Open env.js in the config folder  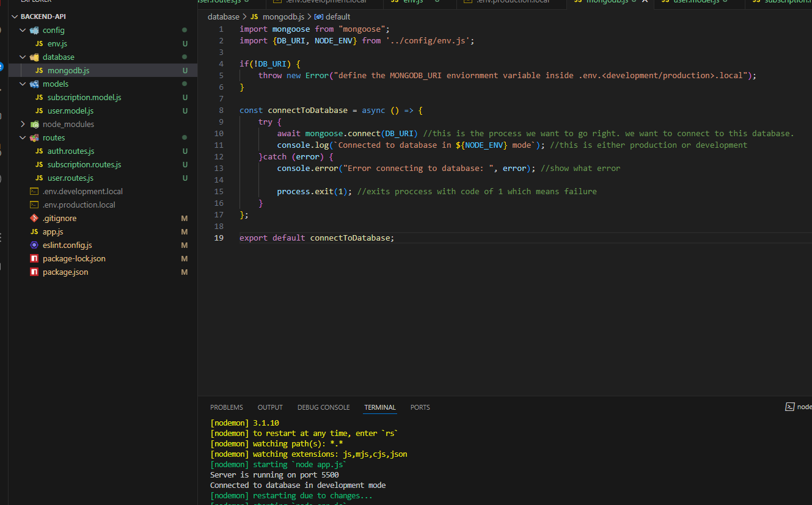point(57,43)
